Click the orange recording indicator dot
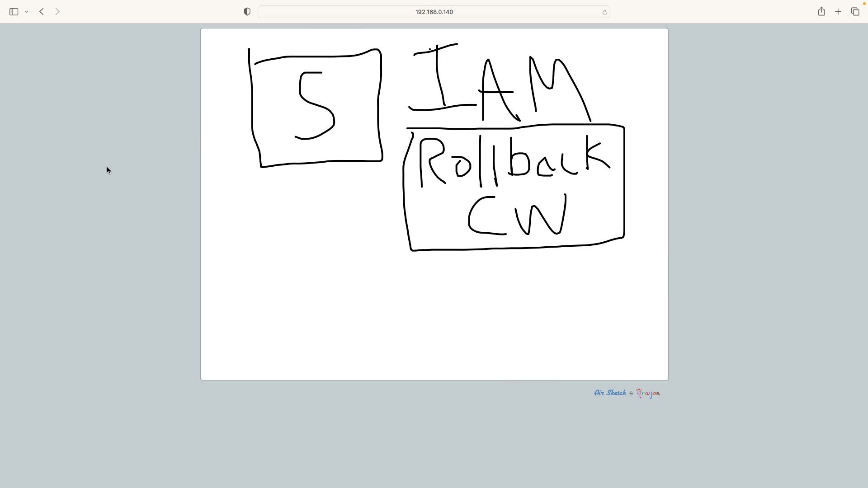 (x=864, y=4)
